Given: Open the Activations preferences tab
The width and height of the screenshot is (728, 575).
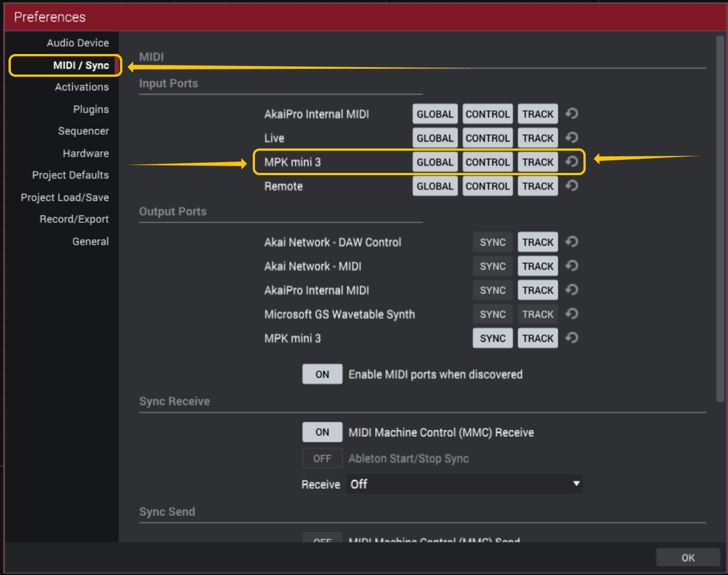Looking at the screenshot, I should tap(81, 87).
